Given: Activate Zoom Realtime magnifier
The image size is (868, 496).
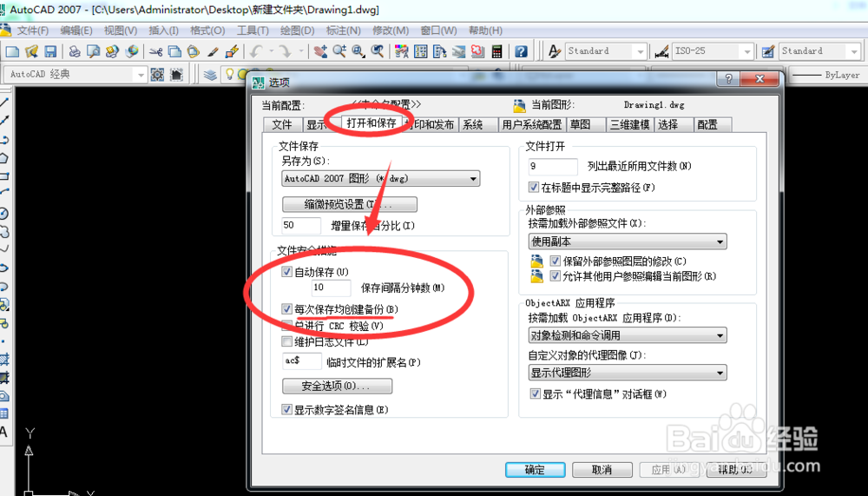Looking at the screenshot, I should 339,51.
